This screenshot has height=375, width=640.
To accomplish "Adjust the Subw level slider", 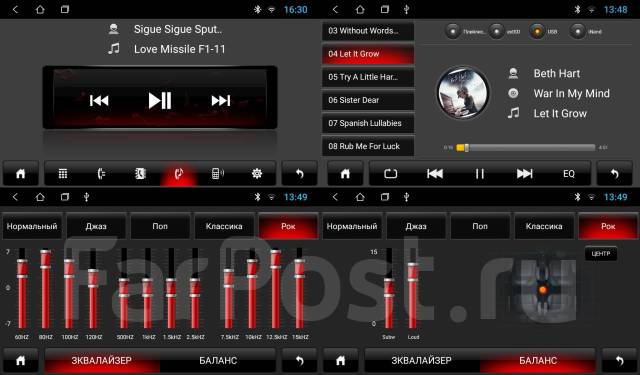I will pos(389,288).
